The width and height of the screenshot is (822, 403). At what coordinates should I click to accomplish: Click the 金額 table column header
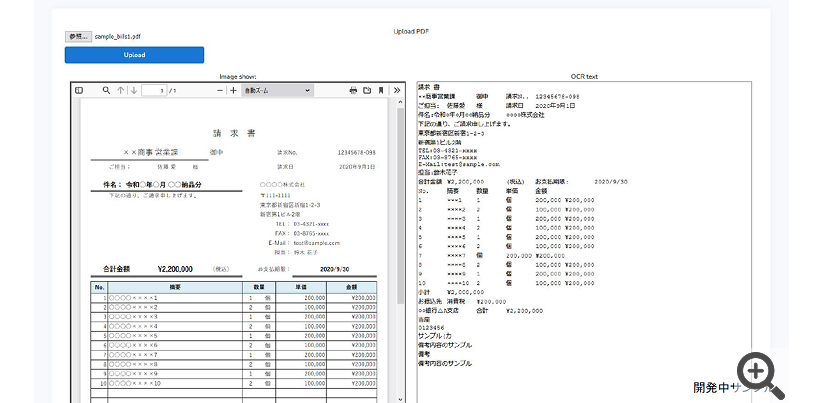click(x=351, y=287)
